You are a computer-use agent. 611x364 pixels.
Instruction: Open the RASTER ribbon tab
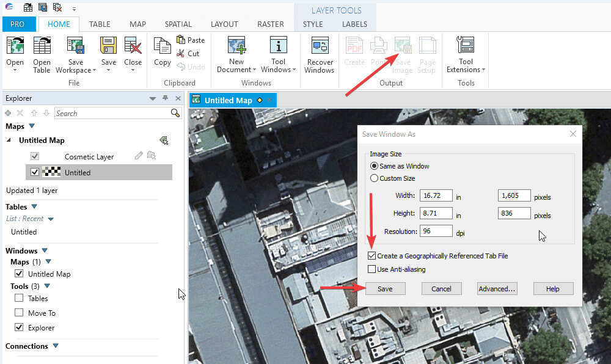[270, 24]
